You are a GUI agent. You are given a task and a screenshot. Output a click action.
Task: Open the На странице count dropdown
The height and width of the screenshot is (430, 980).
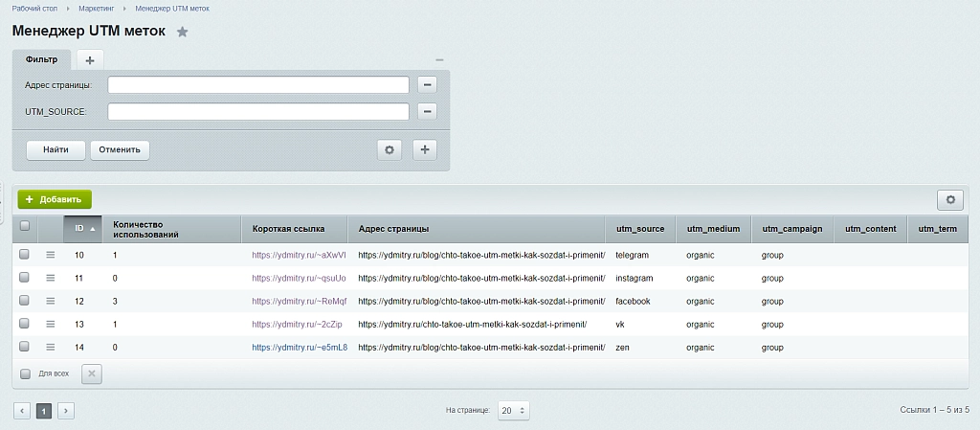click(514, 411)
